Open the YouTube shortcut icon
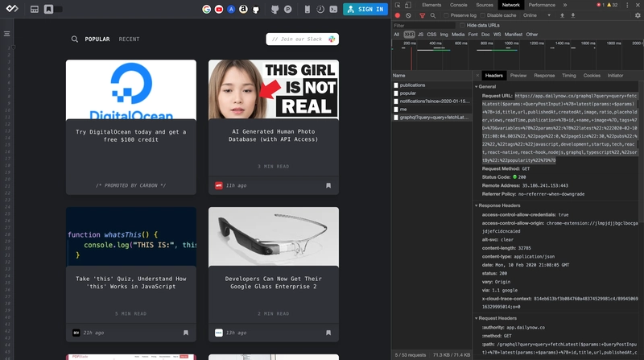The height and width of the screenshot is (360, 644). pos(219,9)
